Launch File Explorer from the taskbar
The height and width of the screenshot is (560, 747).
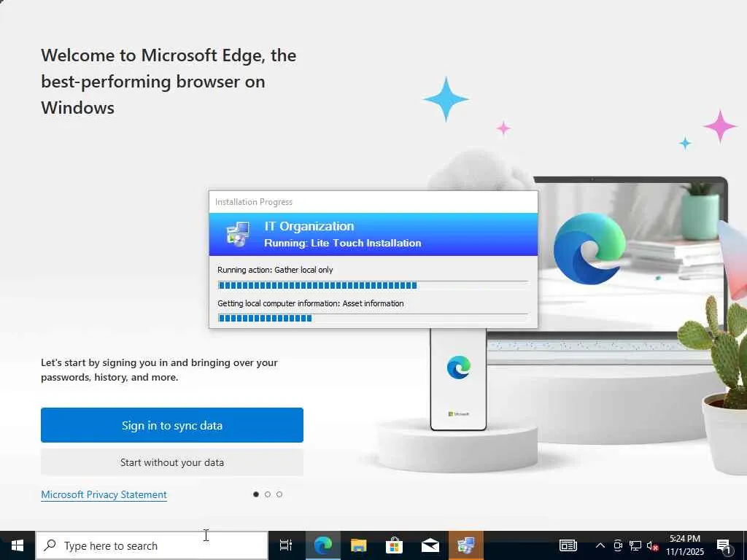(358, 545)
